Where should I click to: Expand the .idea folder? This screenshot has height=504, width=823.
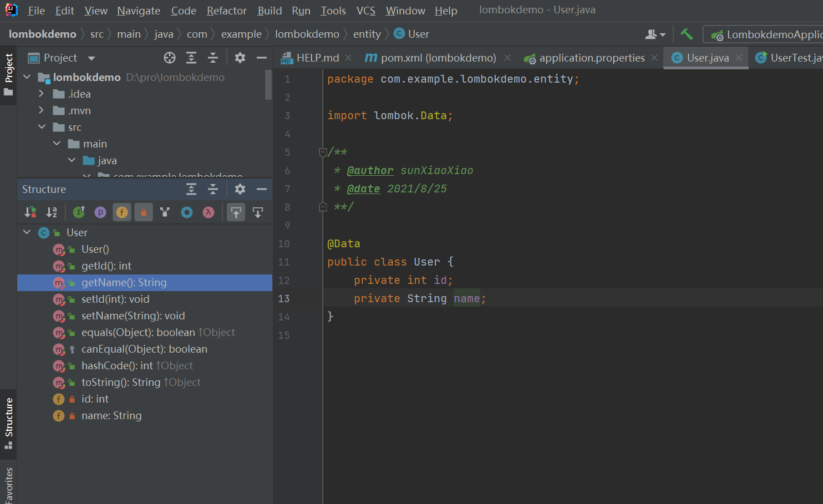click(41, 94)
